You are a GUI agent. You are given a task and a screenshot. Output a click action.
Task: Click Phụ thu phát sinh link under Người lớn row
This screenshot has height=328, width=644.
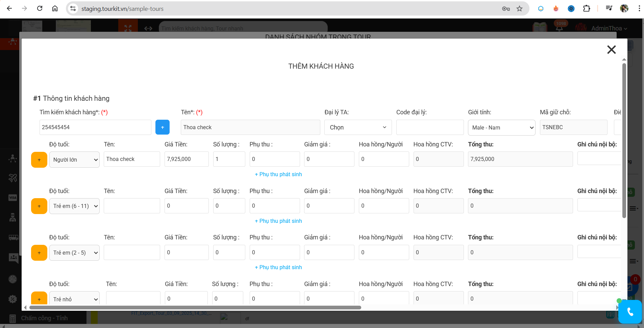click(278, 174)
